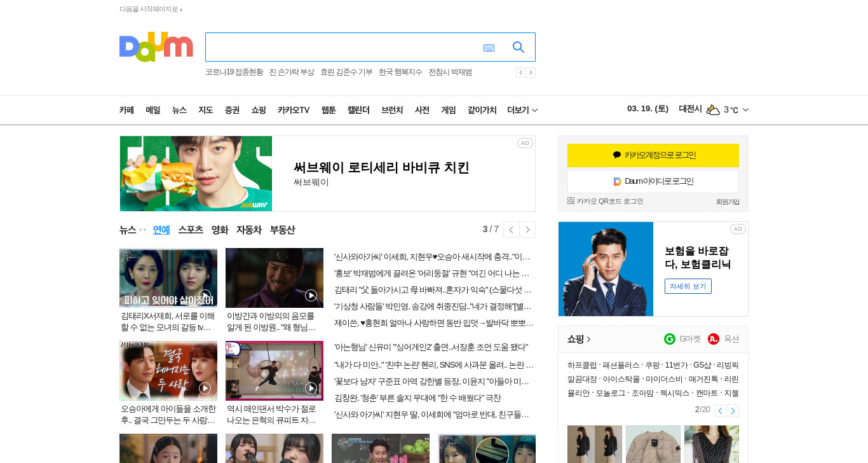
Task: Click the 11번가 shopping link
Action: coord(676,365)
